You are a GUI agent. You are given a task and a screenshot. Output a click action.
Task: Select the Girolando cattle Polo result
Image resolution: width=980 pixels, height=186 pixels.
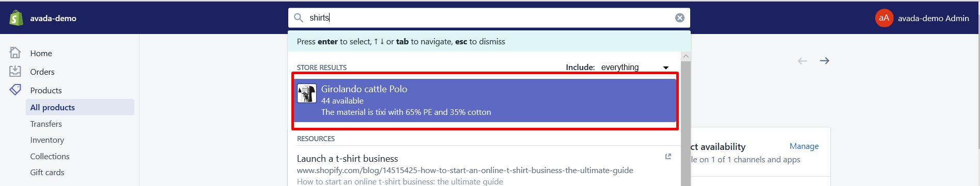click(485, 100)
